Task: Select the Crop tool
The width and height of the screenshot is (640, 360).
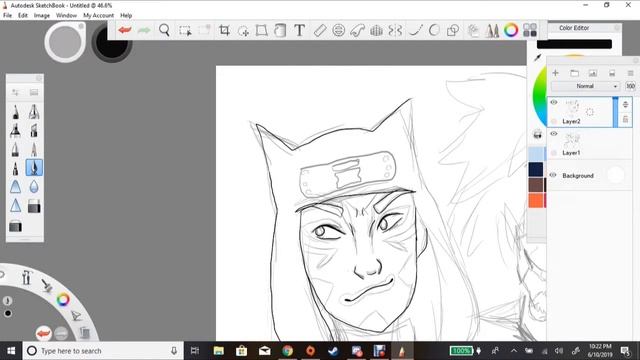Action: 224,30
